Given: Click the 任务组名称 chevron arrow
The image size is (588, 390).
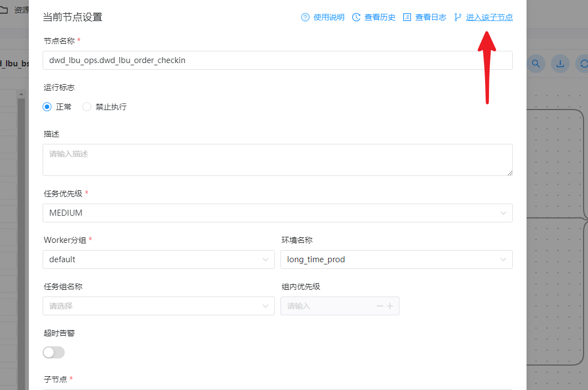Looking at the screenshot, I should [x=266, y=306].
